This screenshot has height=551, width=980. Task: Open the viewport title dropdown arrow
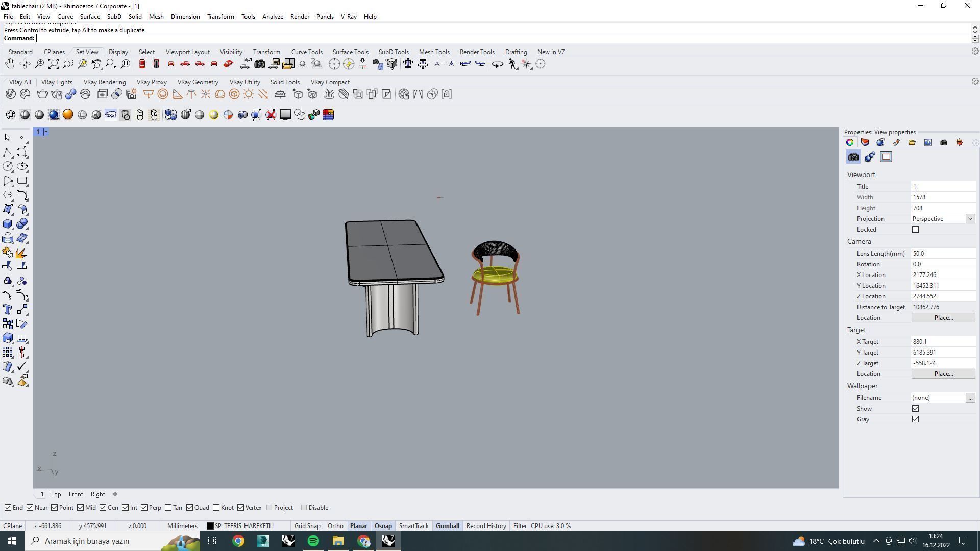(46, 132)
